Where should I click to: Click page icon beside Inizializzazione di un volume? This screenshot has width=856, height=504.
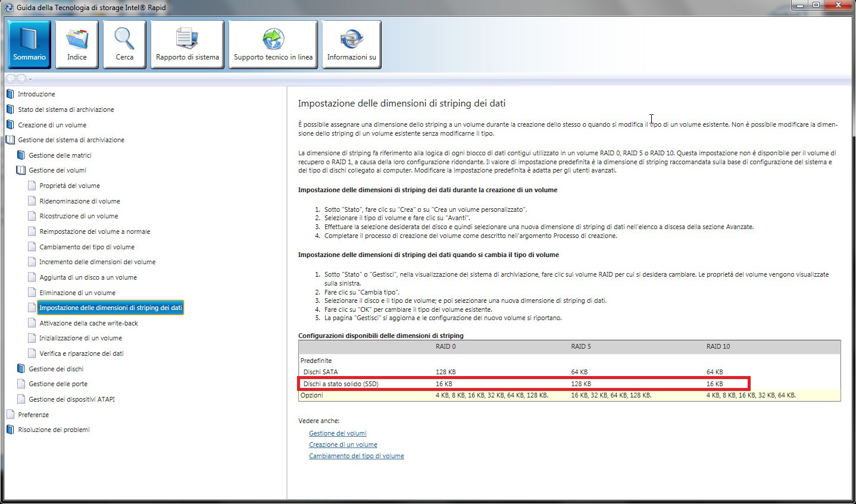(32, 338)
